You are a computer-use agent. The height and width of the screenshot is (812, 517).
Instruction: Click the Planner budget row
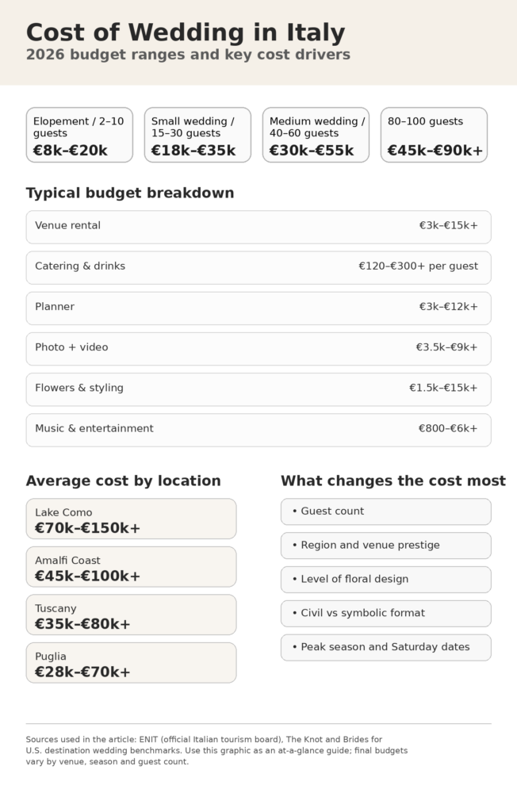point(258,308)
